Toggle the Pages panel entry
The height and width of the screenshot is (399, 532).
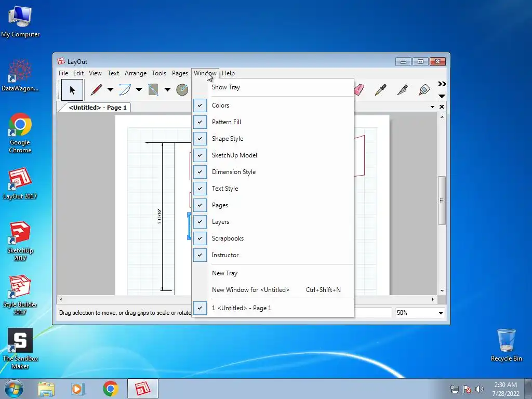click(x=273, y=205)
